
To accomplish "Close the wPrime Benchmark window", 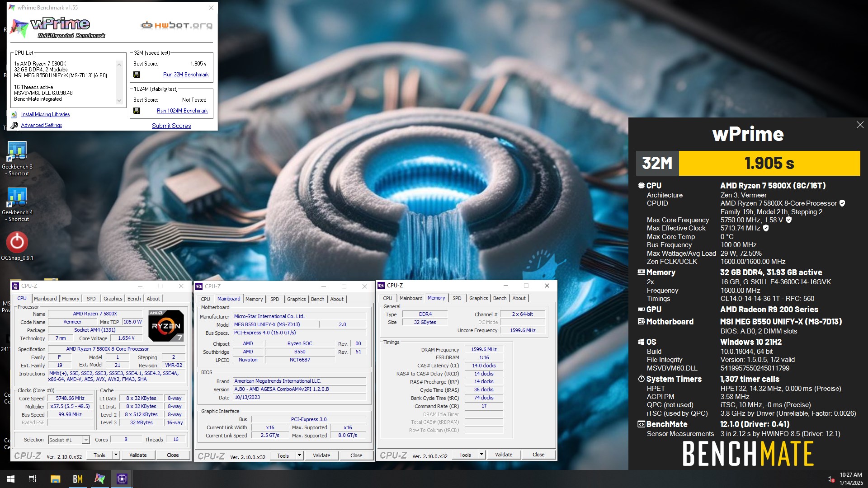I will click(211, 8).
